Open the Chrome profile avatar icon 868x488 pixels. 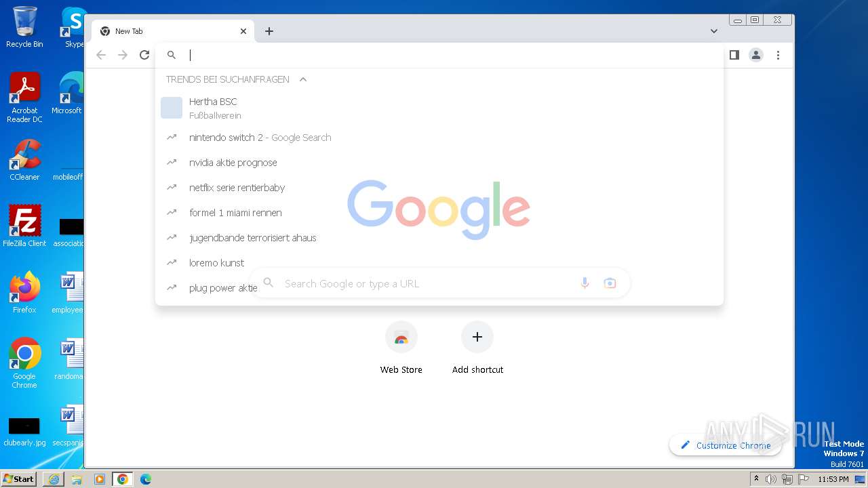pos(756,55)
